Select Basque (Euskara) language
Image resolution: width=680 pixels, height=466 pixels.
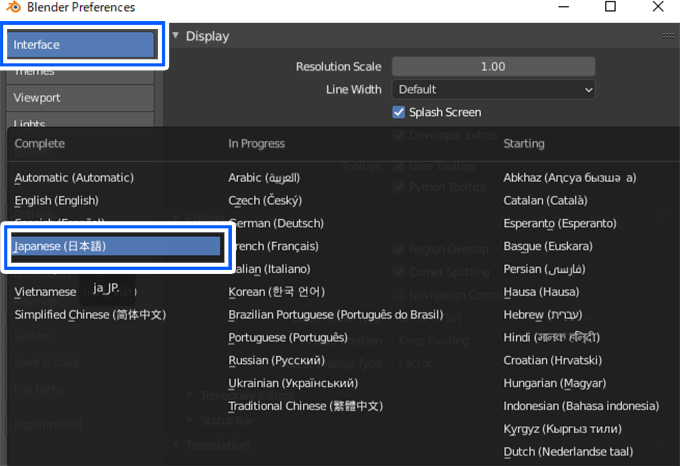click(x=548, y=246)
